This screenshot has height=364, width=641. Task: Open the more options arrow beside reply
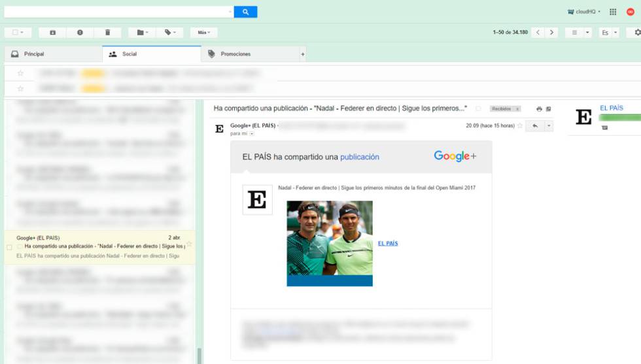(549, 126)
